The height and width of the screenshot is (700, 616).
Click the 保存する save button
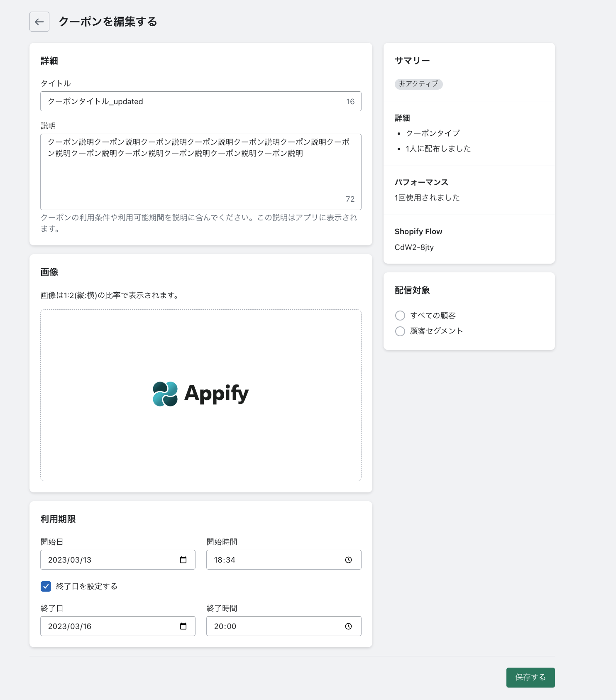(x=530, y=678)
